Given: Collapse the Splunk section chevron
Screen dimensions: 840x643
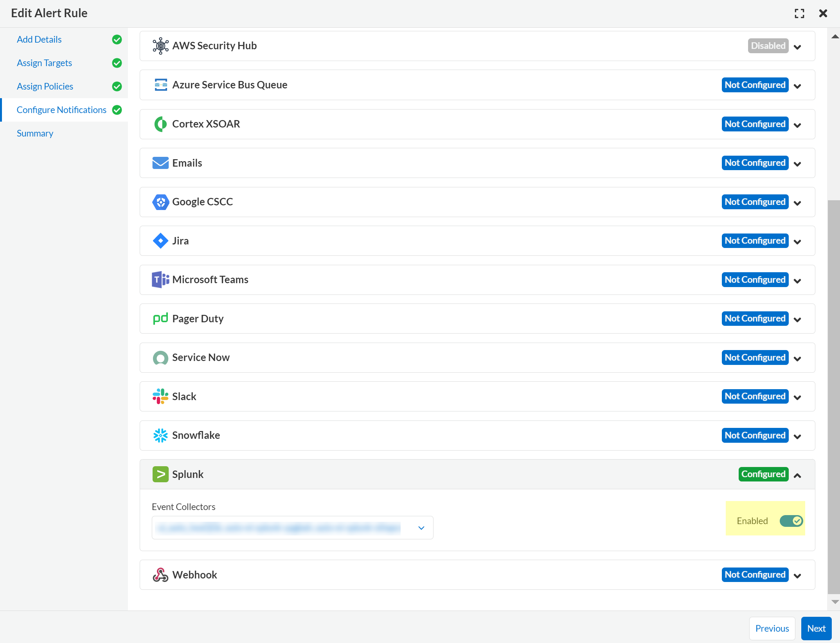Looking at the screenshot, I should [x=797, y=475].
